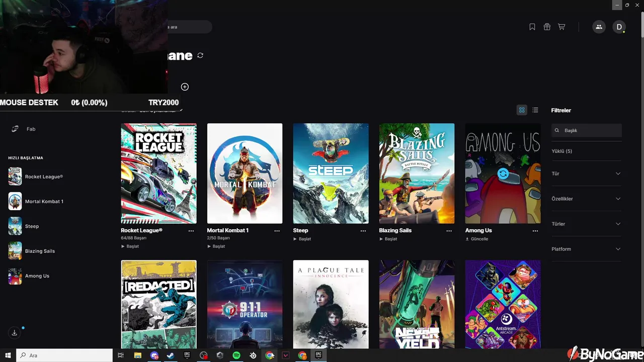
Task: Open Blazing Sails cover thumbnail
Action: point(417,173)
